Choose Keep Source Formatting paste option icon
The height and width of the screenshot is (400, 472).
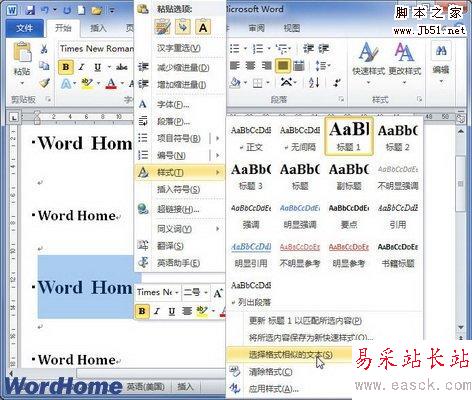(162, 27)
